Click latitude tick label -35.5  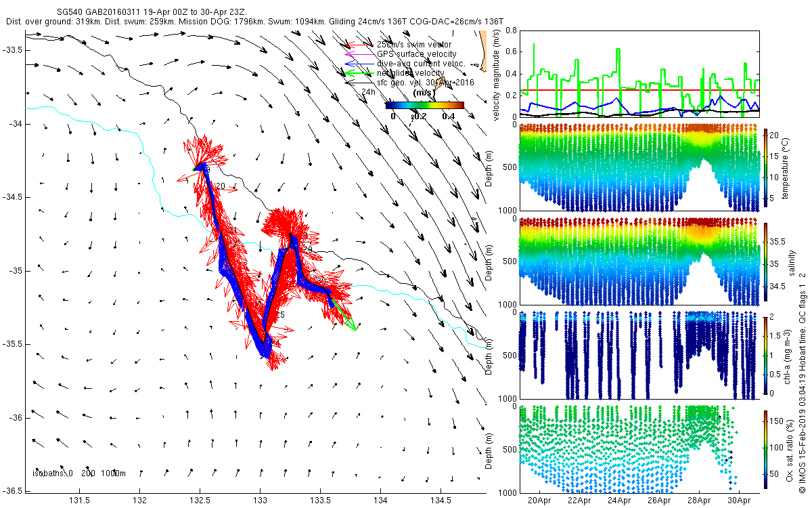(12, 344)
